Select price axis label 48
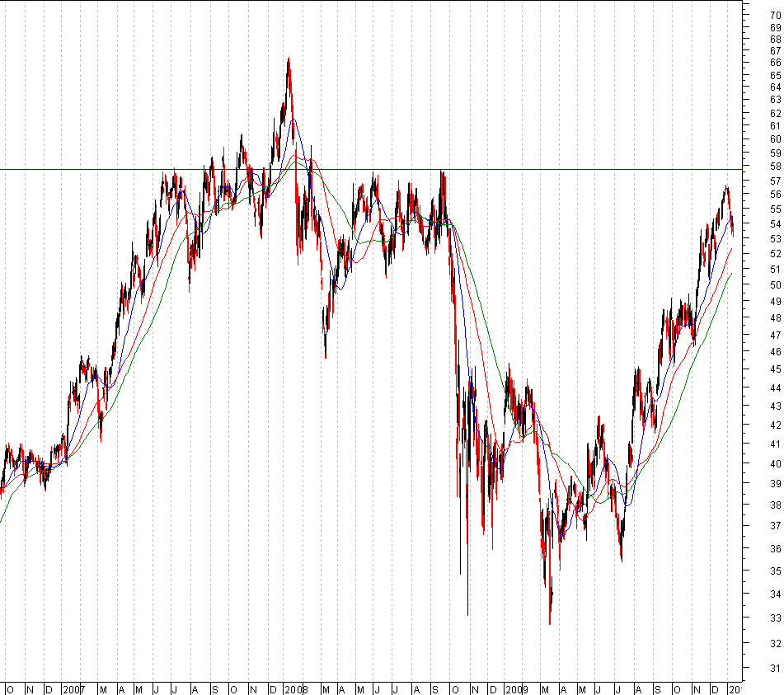This screenshot has width=784, height=695. coord(776,318)
